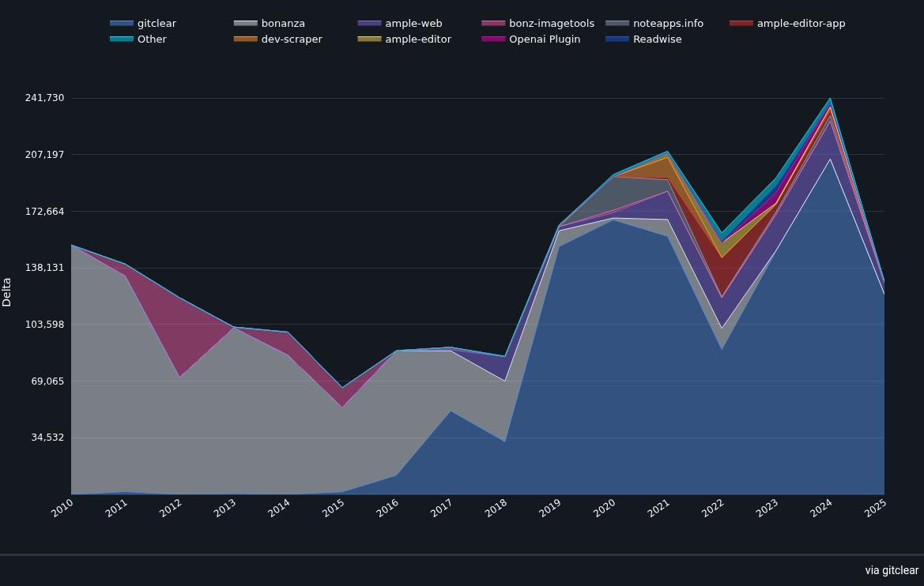Click the dev-scraper legend label

tap(292, 39)
